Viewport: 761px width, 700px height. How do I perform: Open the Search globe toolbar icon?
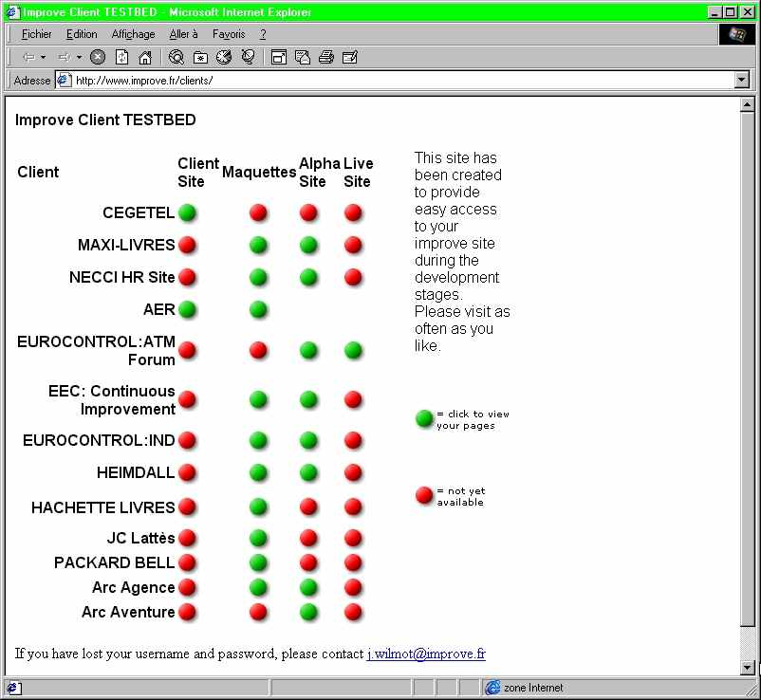[176, 57]
